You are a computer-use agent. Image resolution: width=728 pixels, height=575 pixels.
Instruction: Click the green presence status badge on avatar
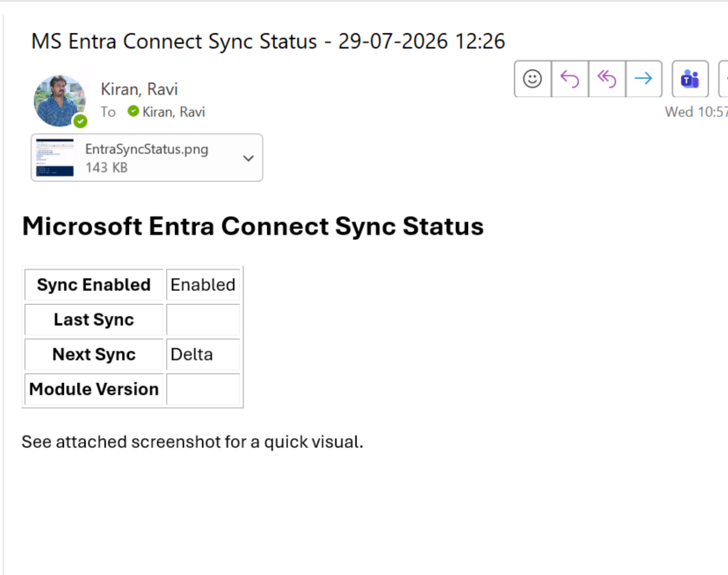[81, 121]
